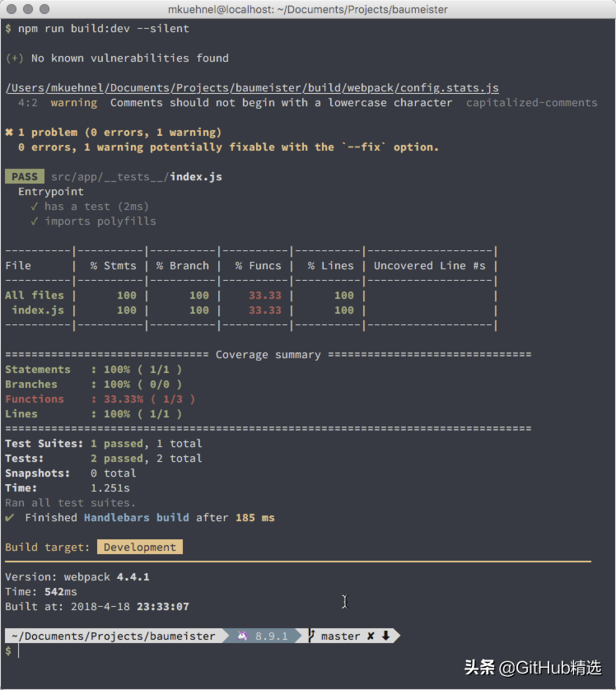The image size is (616, 690).
Task: Click the green checkmark before Finished
Action: [x=10, y=517]
